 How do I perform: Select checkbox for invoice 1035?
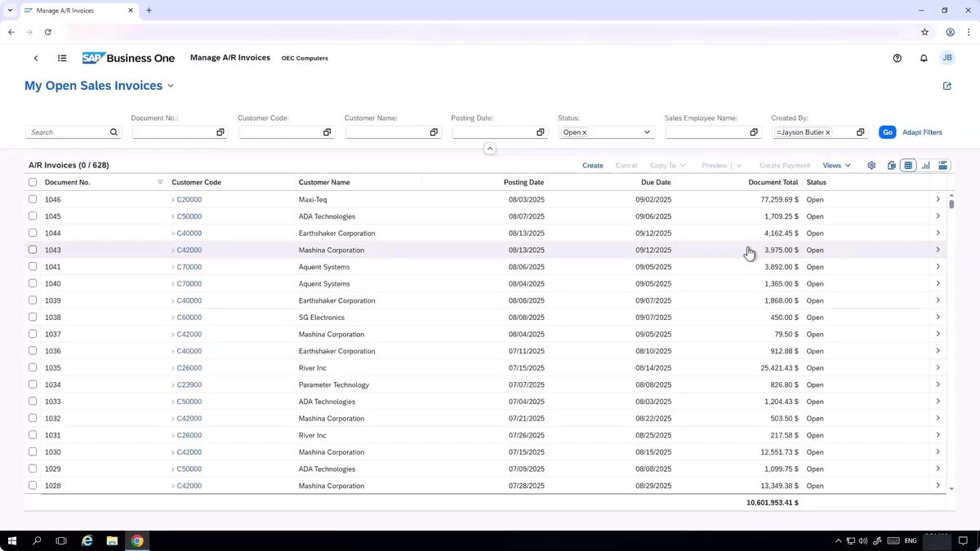[x=33, y=367]
